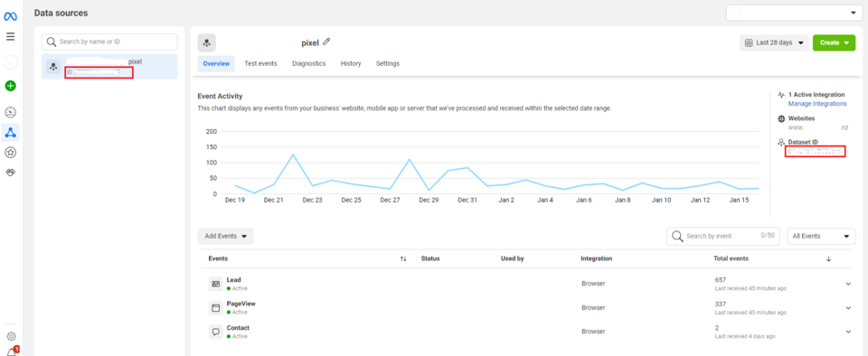
Task: Open the green Create dropdown button
Action: tap(834, 42)
